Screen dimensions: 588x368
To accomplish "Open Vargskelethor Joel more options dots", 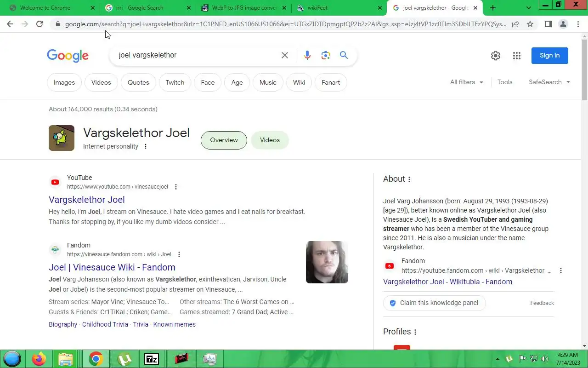I will [x=146, y=146].
